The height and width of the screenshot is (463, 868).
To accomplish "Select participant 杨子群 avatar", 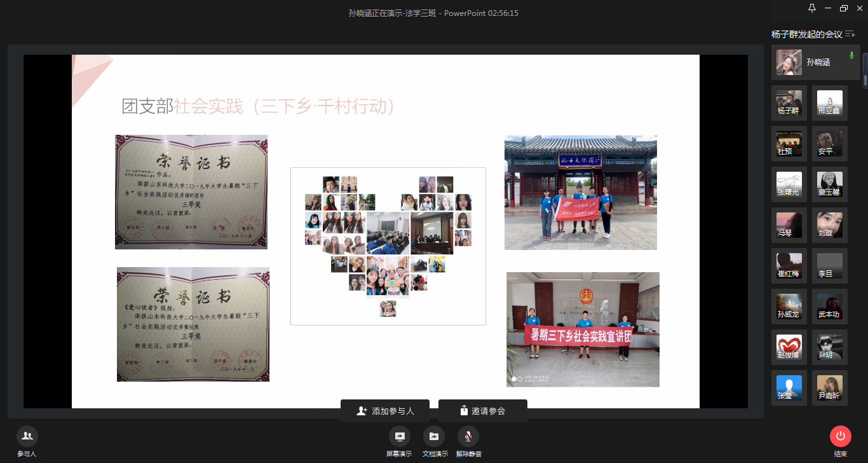I will tap(789, 103).
